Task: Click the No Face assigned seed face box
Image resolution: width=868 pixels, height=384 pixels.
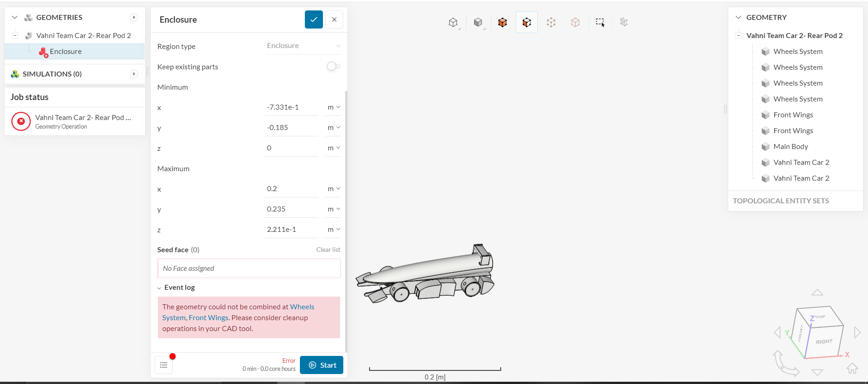Action: 249,269
